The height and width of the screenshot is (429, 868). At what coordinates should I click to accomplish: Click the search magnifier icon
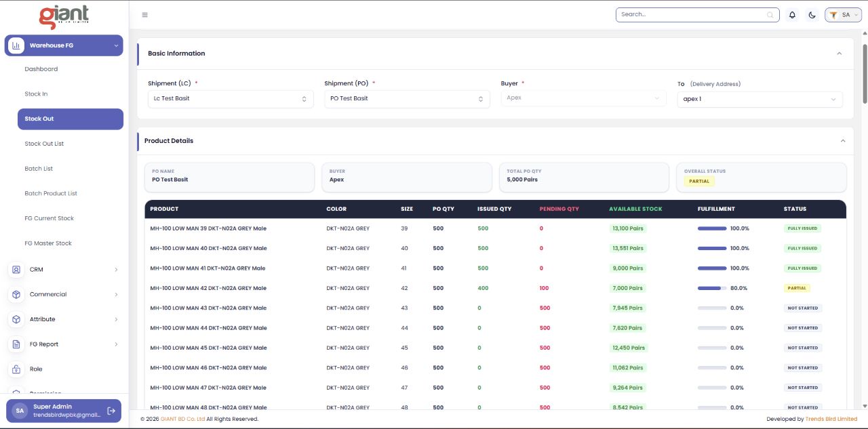tap(770, 15)
